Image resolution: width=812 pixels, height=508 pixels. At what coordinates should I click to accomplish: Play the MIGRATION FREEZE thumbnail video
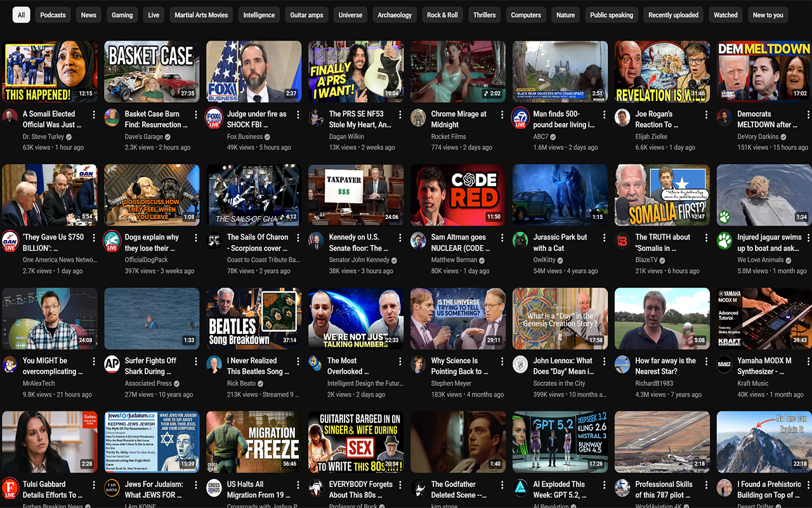pyautogui.click(x=254, y=442)
